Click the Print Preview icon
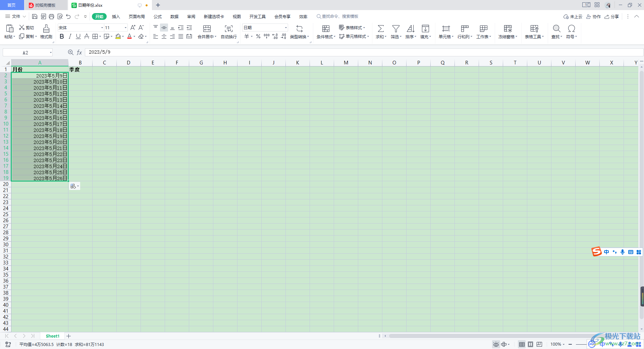The image size is (644, 349). 60,16
